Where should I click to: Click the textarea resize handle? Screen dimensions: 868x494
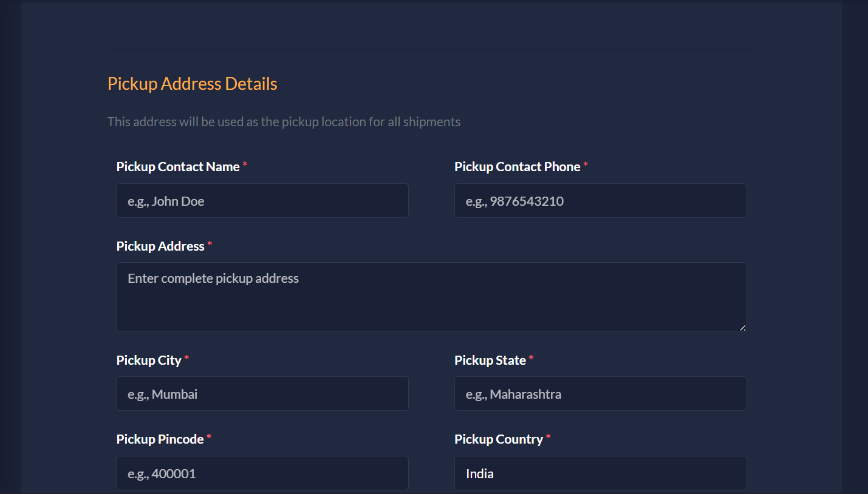click(x=742, y=328)
